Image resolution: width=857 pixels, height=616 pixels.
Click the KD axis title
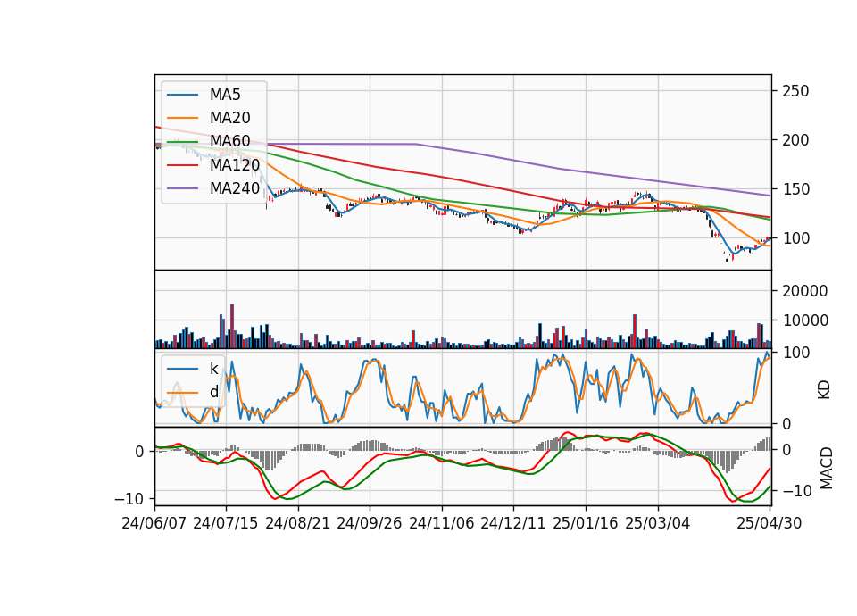[824, 390]
